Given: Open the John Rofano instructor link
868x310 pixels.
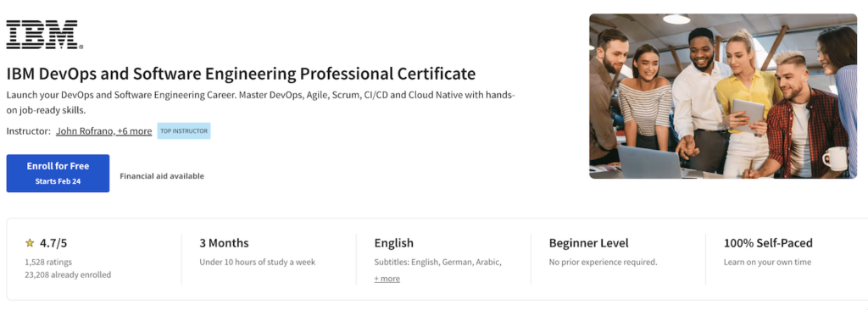Looking at the screenshot, I should pyautogui.click(x=104, y=131).
